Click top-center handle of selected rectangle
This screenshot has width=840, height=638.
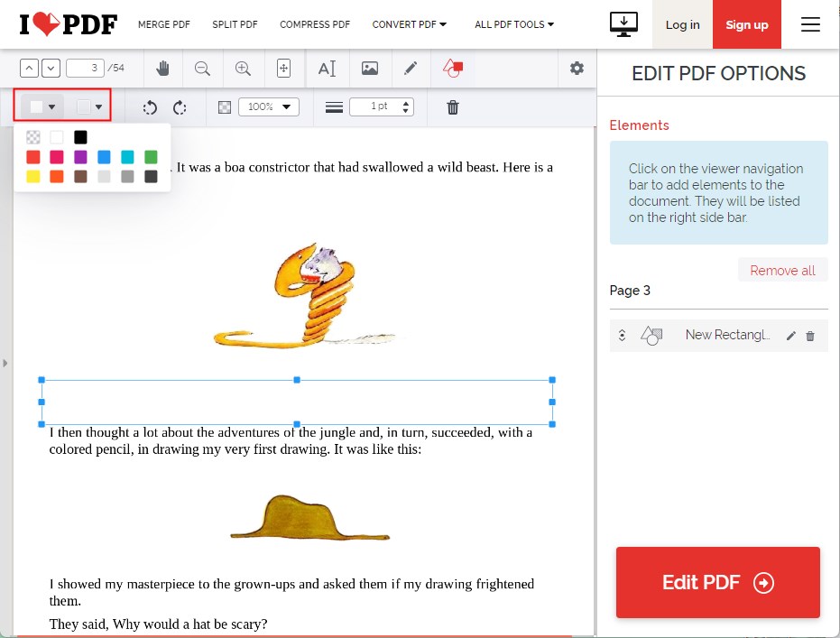[297, 380]
